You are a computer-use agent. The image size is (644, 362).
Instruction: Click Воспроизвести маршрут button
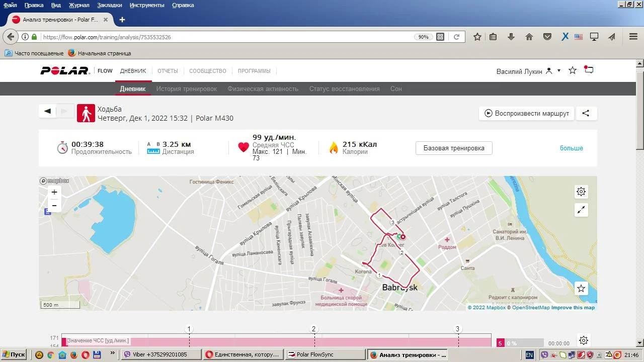click(x=527, y=113)
